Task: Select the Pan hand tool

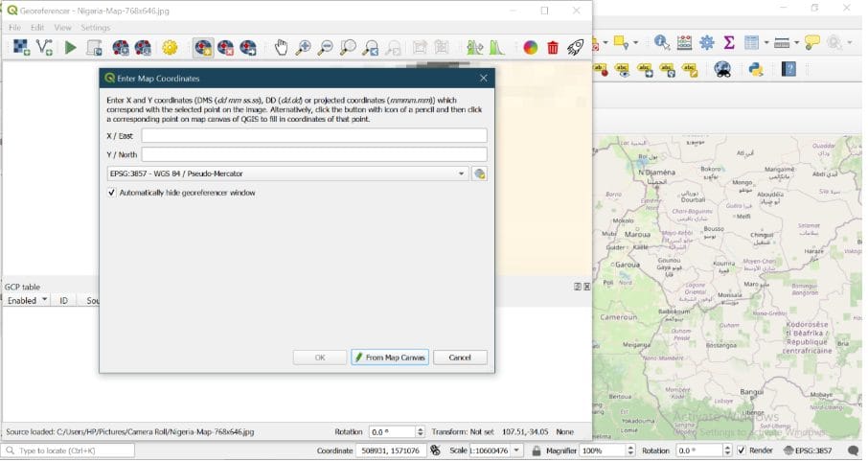Action: pos(281,47)
